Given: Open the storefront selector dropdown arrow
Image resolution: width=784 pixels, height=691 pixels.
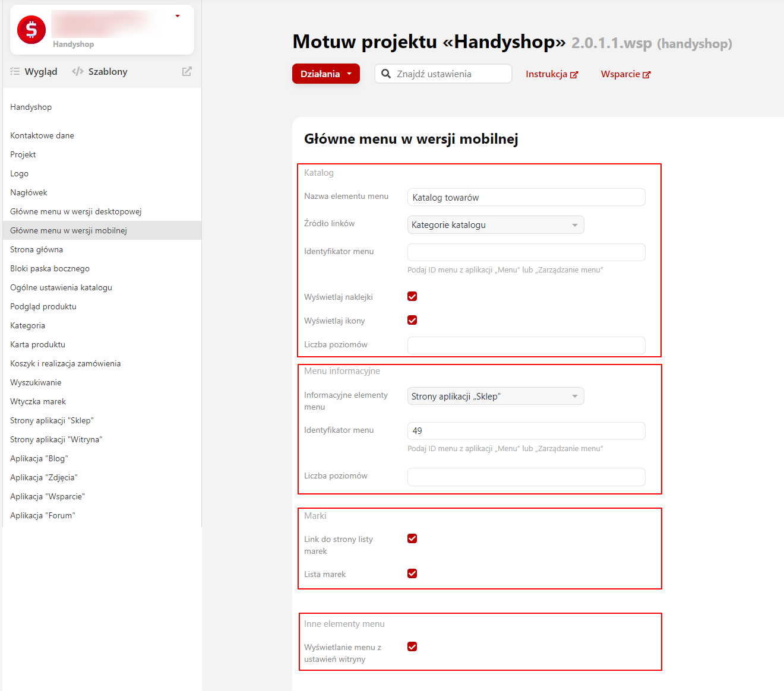Looking at the screenshot, I should 178,16.
